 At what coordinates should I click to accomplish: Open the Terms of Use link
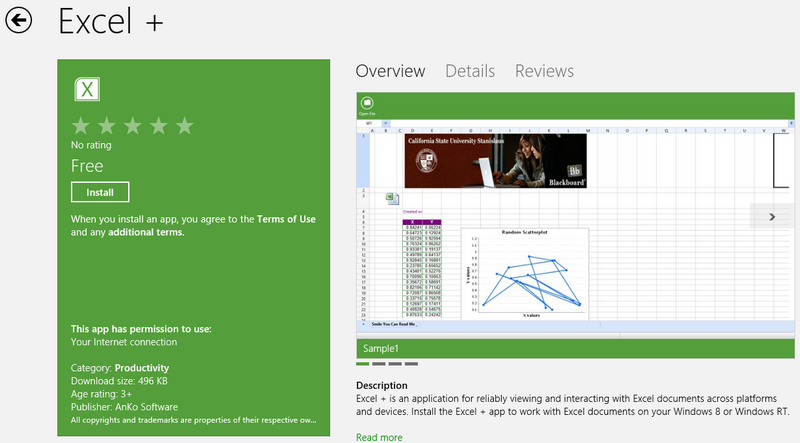tap(286, 219)
